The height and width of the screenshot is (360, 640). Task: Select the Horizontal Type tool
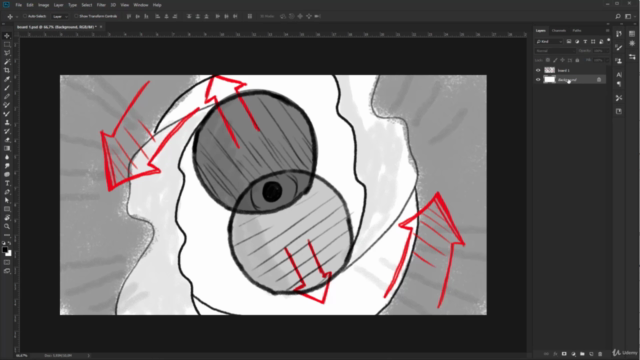(x=7, y=183)
